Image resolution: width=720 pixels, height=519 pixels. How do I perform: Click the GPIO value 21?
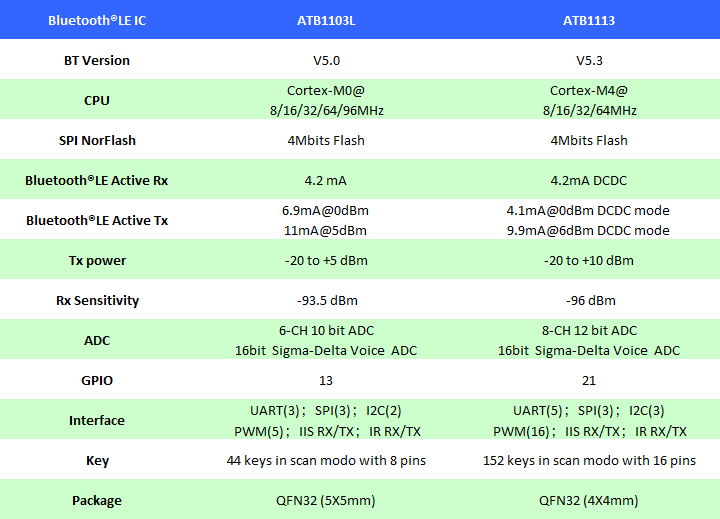point(589,380)
